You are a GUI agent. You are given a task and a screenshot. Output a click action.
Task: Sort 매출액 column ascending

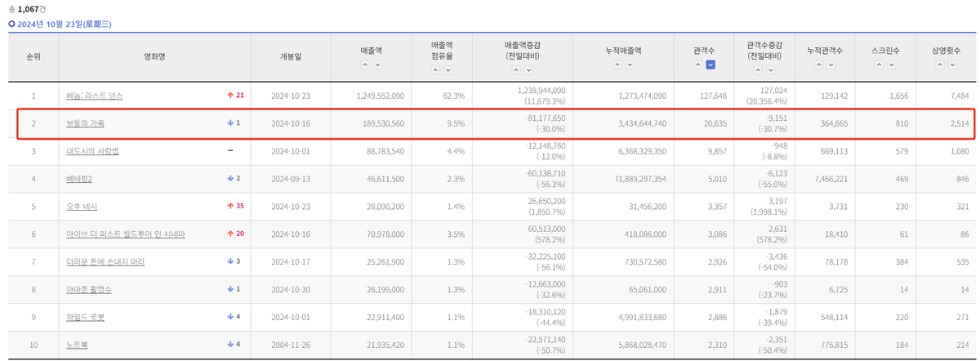click(364, 65)
